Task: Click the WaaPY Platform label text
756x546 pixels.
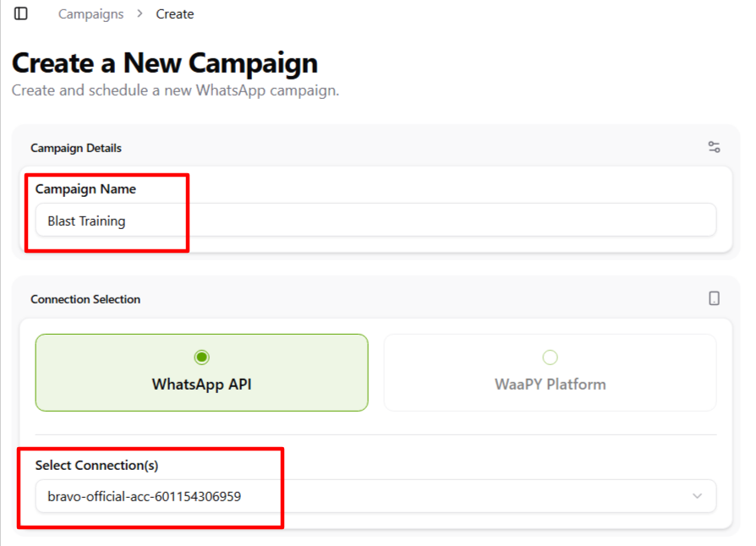Action: click(551, 385)
